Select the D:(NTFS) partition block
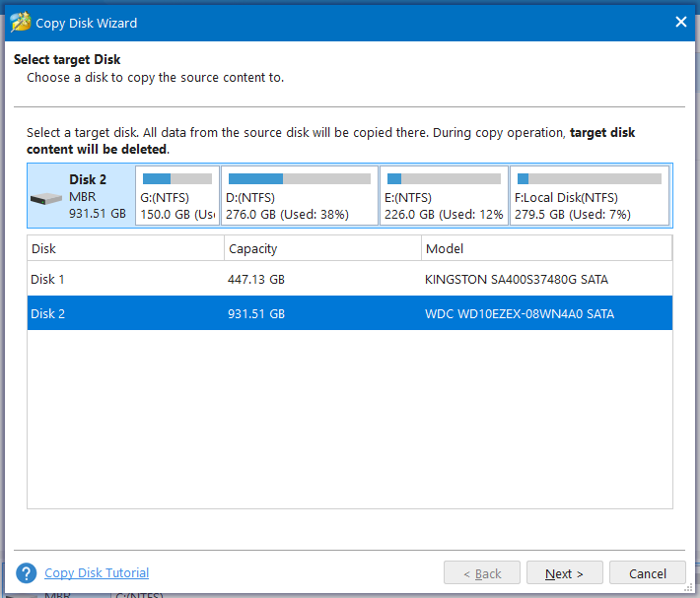Viewport: 700px width, 598px height. pyautogui.click(x=300, y=196)
